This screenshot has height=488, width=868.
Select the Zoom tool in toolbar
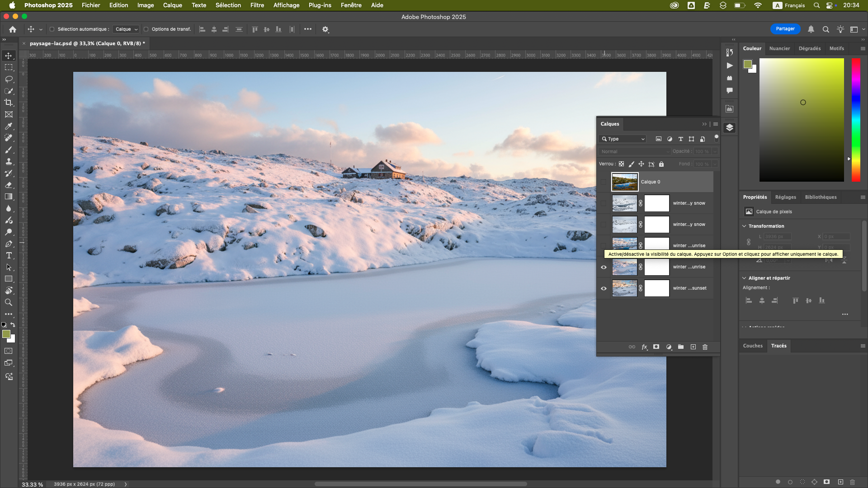(9, 302)
